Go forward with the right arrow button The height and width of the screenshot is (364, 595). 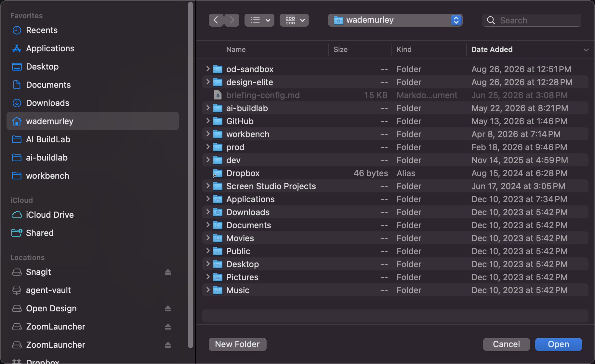coord(232,20)
